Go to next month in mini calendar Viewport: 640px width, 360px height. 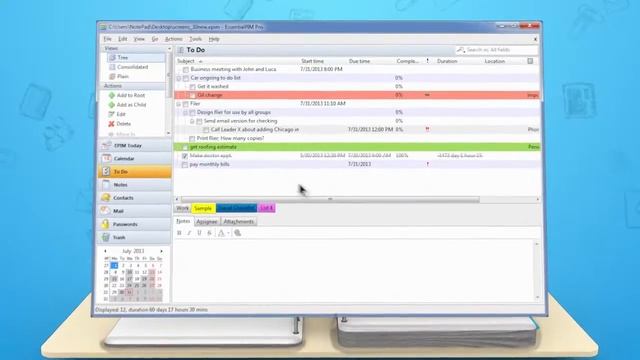161,251
